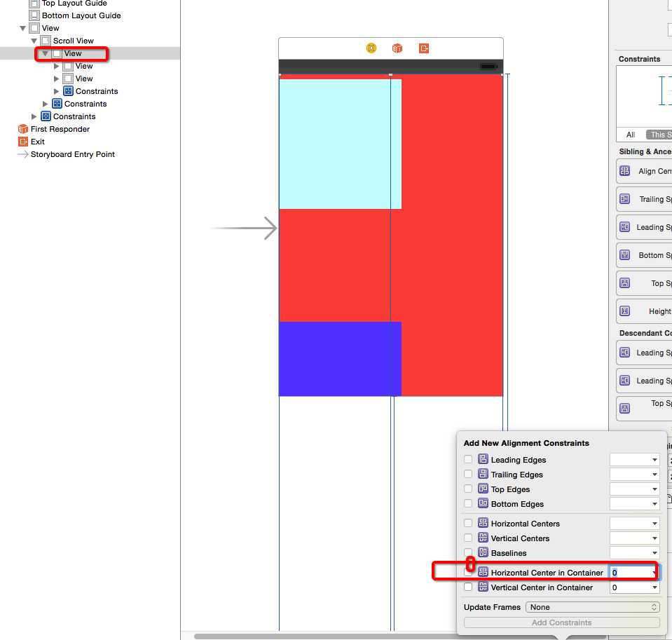Click Constraints icon at root View level

coord(46,116)
